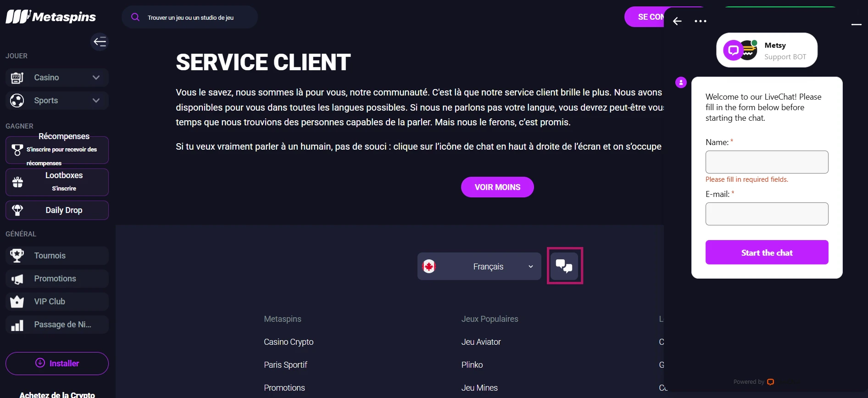
Task: Minimize the chat widget
Action: (856, 24)
